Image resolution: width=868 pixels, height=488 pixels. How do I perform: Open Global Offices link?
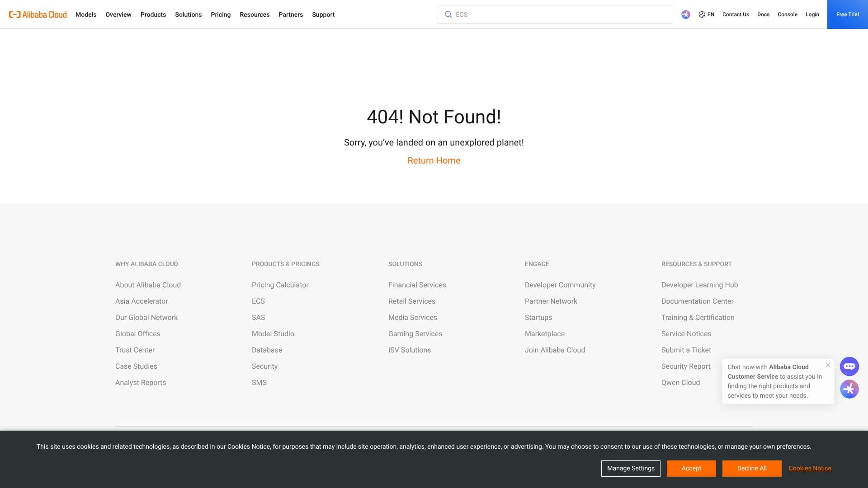pos(138,334)
